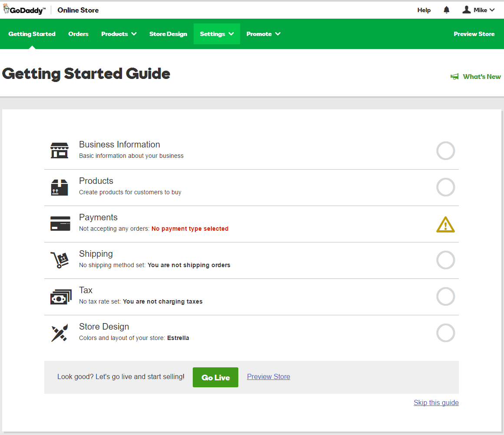Click the Payments warning triangle
The height and width of the screenshot is (435, 504).
(445, 224)
